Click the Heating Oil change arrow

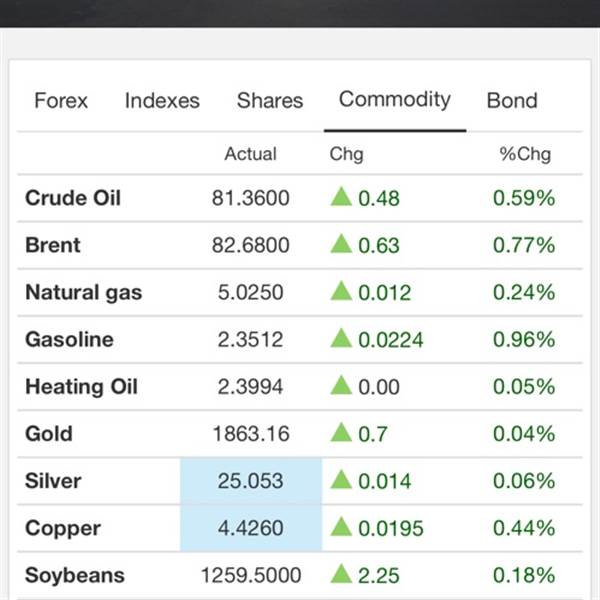(341, 385)
